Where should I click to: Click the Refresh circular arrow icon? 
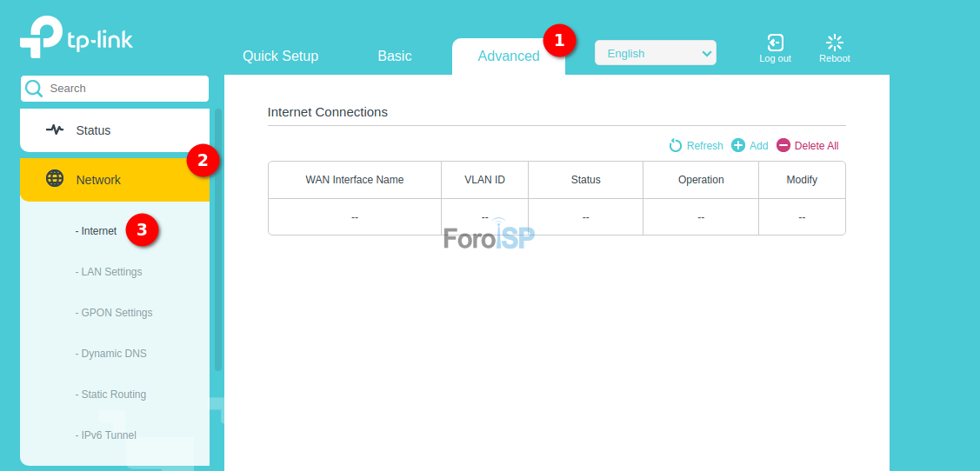coord(676,145)
